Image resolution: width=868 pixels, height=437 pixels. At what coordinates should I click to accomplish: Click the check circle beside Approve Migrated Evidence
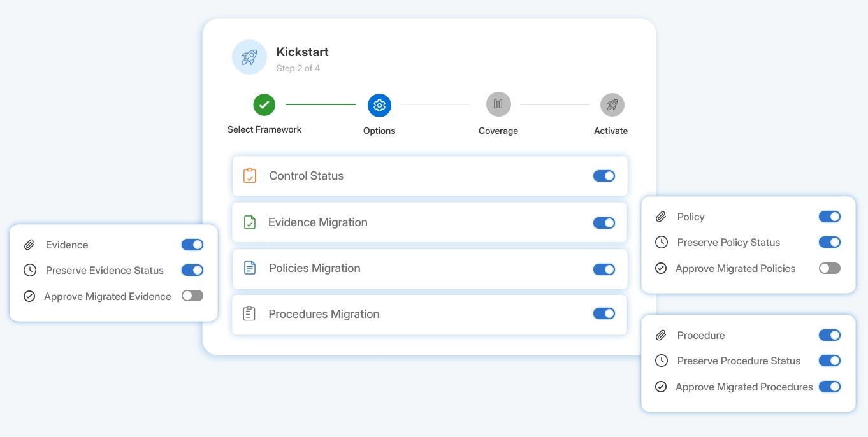coord(29,296)
